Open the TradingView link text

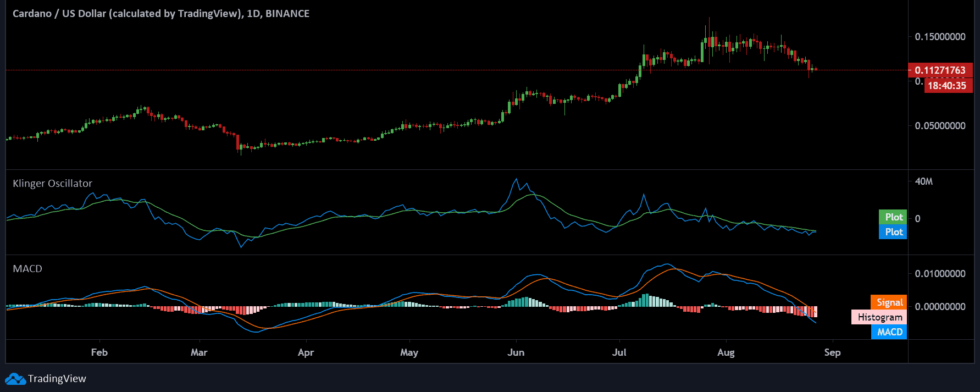point(57,379)
